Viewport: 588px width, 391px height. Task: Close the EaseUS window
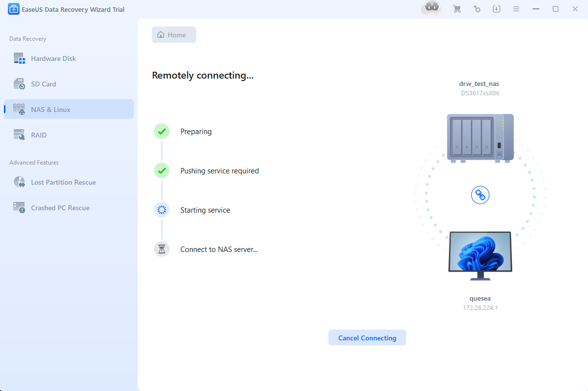click(x=575, y=9)
